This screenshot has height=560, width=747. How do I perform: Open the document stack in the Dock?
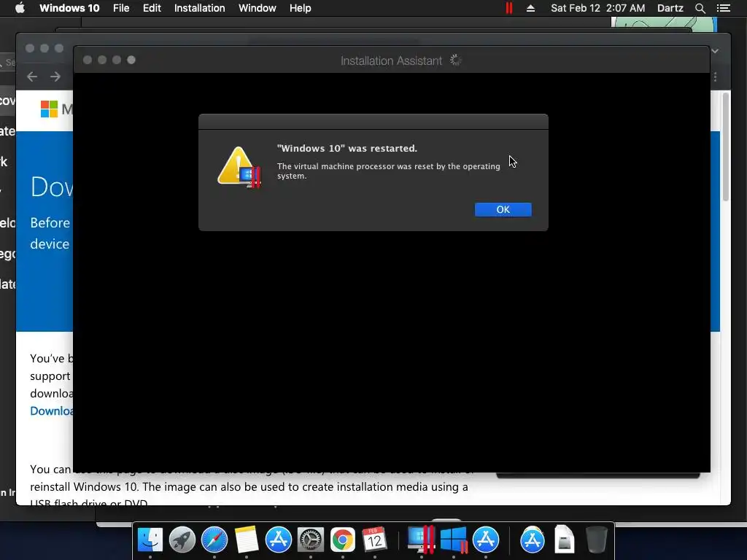564,540
